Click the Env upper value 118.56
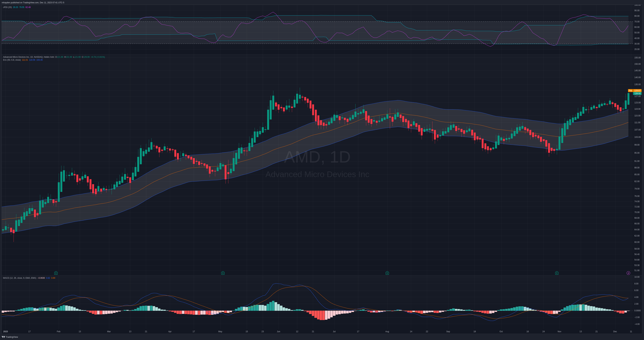 pyautogui.click(x=32, y=60)
